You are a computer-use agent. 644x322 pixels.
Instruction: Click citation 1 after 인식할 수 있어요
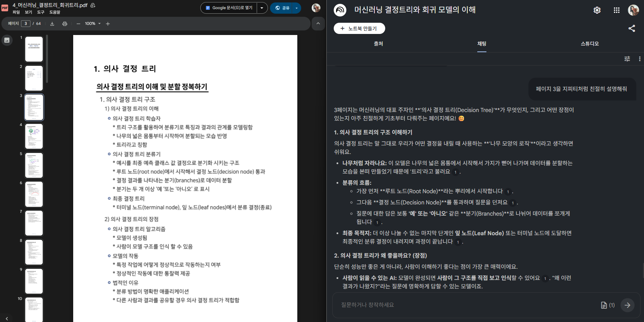[x=545, y=278]
